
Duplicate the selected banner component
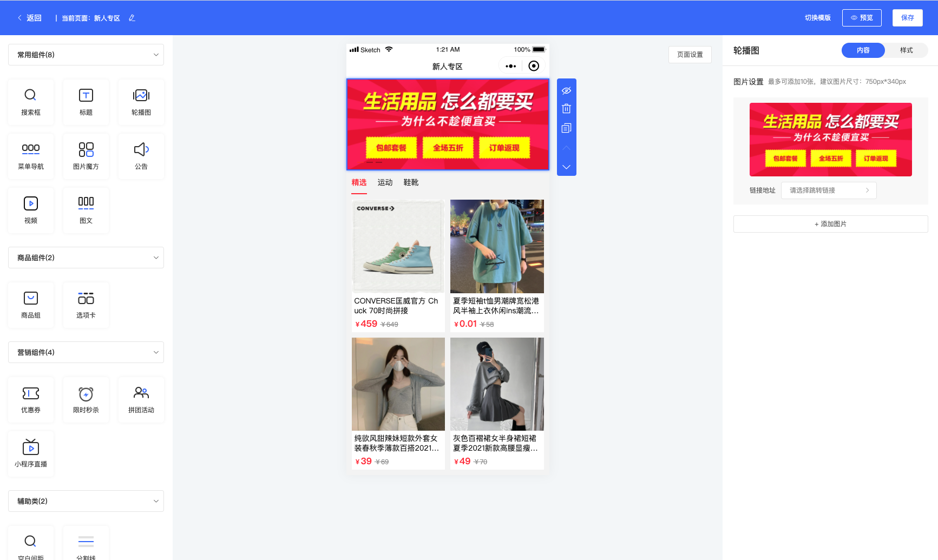point(566,128)
